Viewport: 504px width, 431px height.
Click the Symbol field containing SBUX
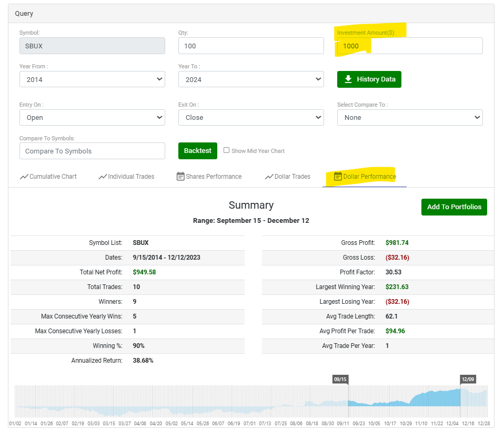(92, 46)
